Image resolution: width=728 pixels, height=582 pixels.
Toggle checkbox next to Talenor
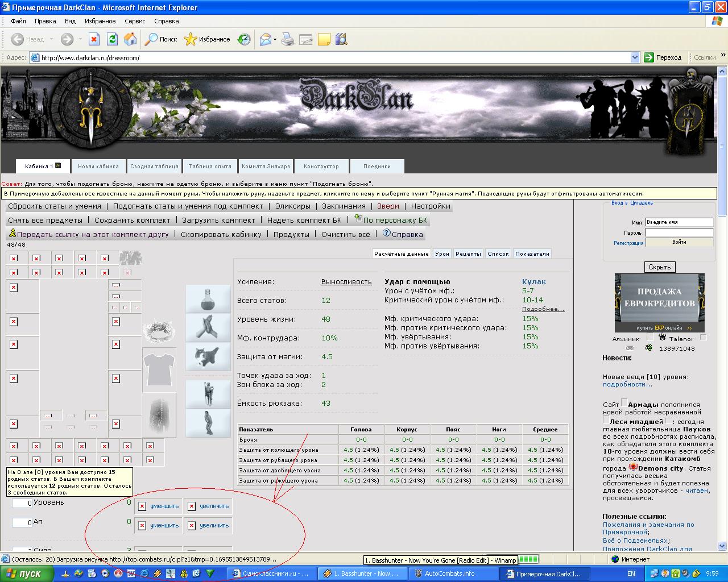(704, 337)
